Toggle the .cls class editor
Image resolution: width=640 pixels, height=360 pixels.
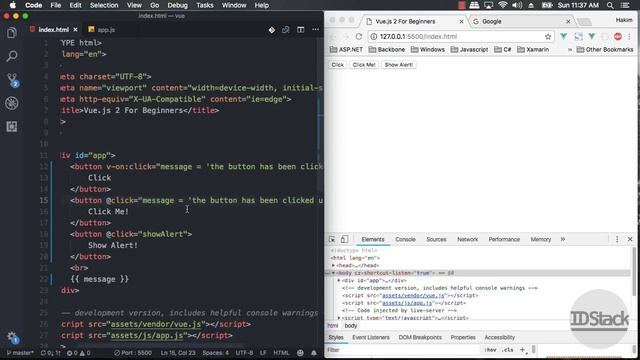[507, 350]
